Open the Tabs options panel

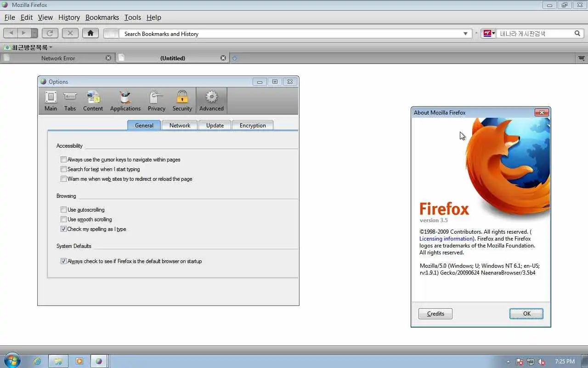pos(70,101)
